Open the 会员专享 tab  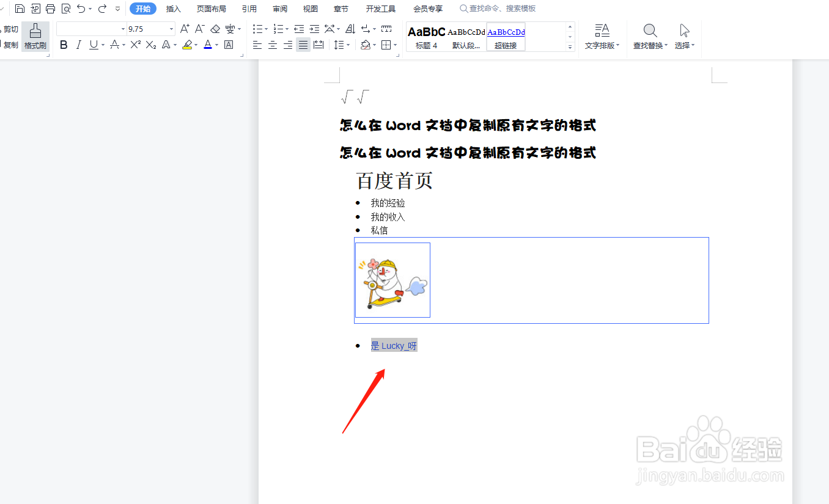point(428,9)
